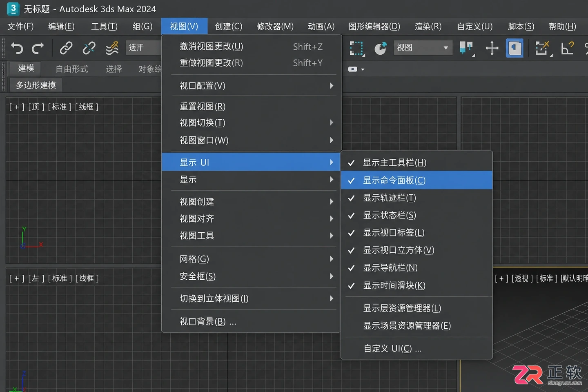
Task: Expand the 视图窗口(W) submenu
Action: pyautogui.click(x=251, y=140)
